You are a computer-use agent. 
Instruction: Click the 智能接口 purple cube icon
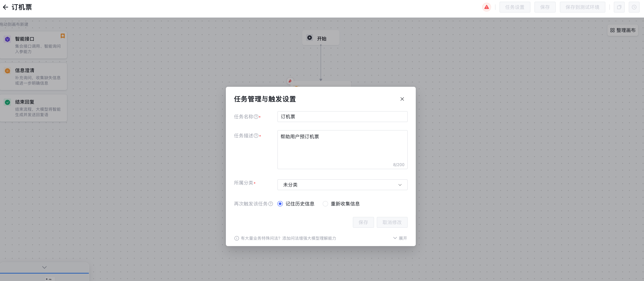click(x=7, y=39)
